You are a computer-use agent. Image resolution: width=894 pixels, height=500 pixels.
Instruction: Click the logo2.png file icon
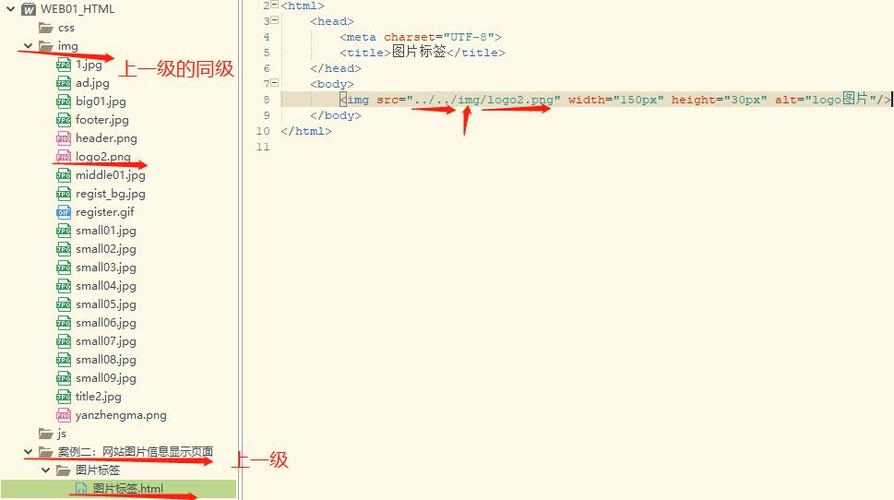63,156
